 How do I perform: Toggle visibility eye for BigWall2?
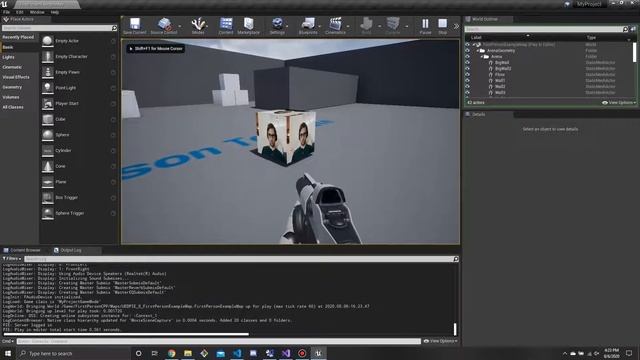(x=467, y=69)
